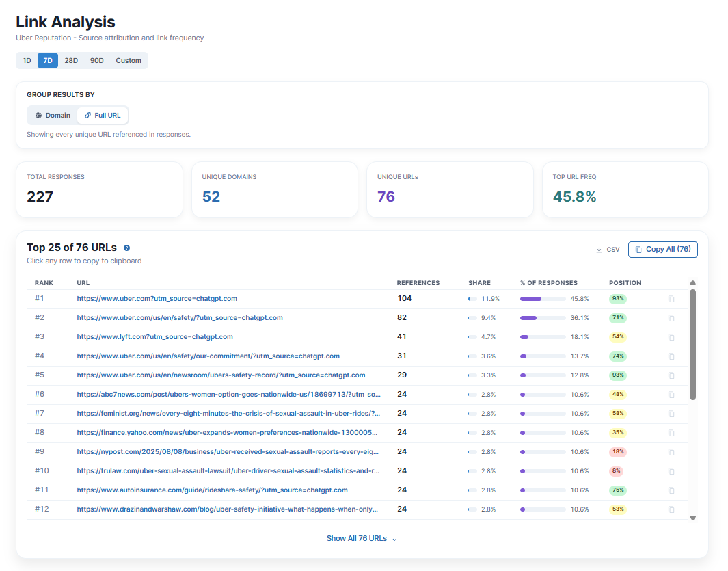Click the 18% position badge in nypost row
Viewport: 728px width, 571px height.
point(617,452)
